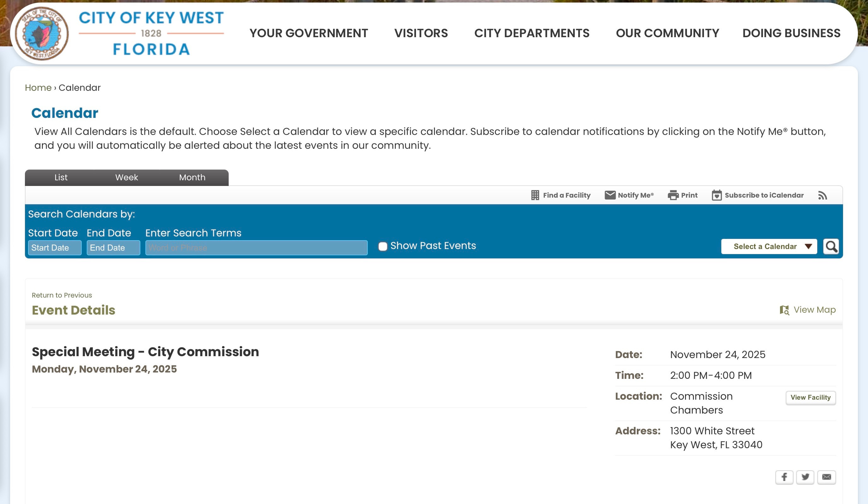Click the Notify Me envelope icon
The image size is (868, 504).
[610, 195]
